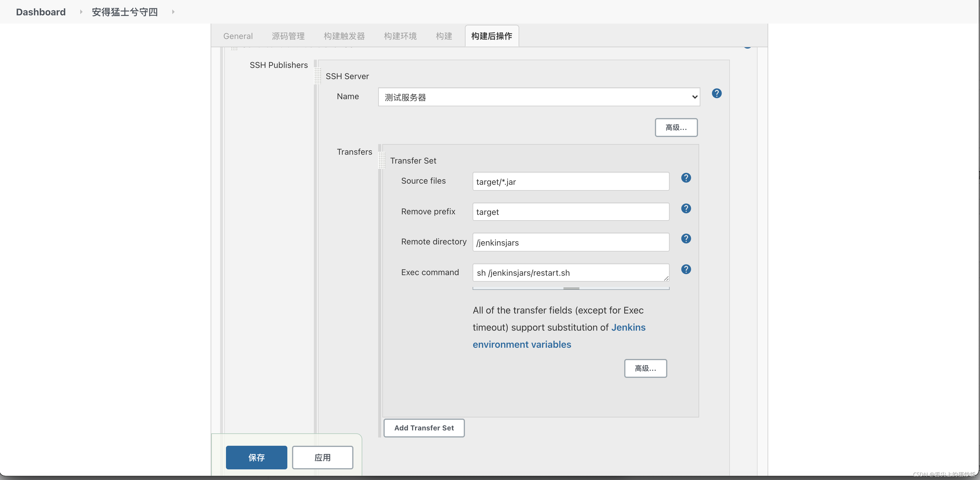Switch to the 构建环境 tab
This screenshot has height=480, width=980.
[400, 36]
